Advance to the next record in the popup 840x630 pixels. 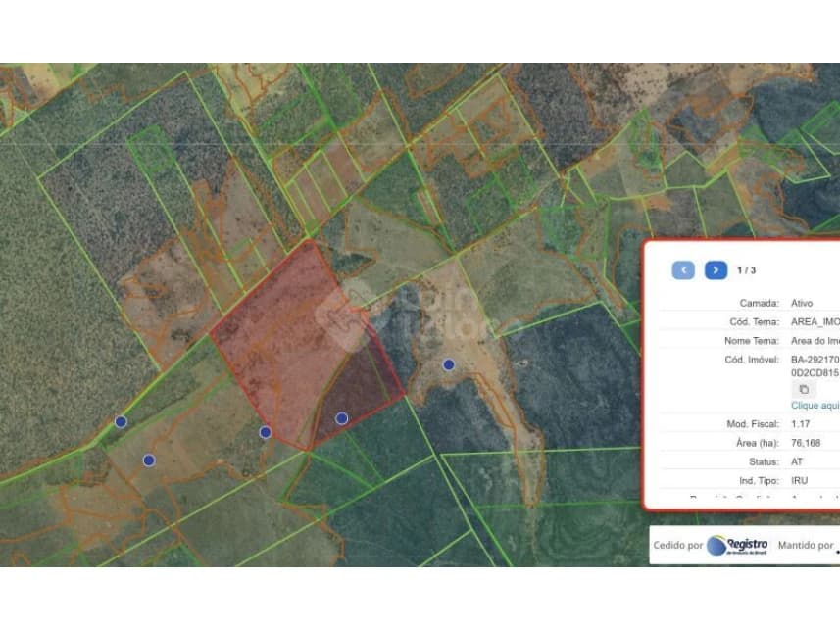coord(716,270)
